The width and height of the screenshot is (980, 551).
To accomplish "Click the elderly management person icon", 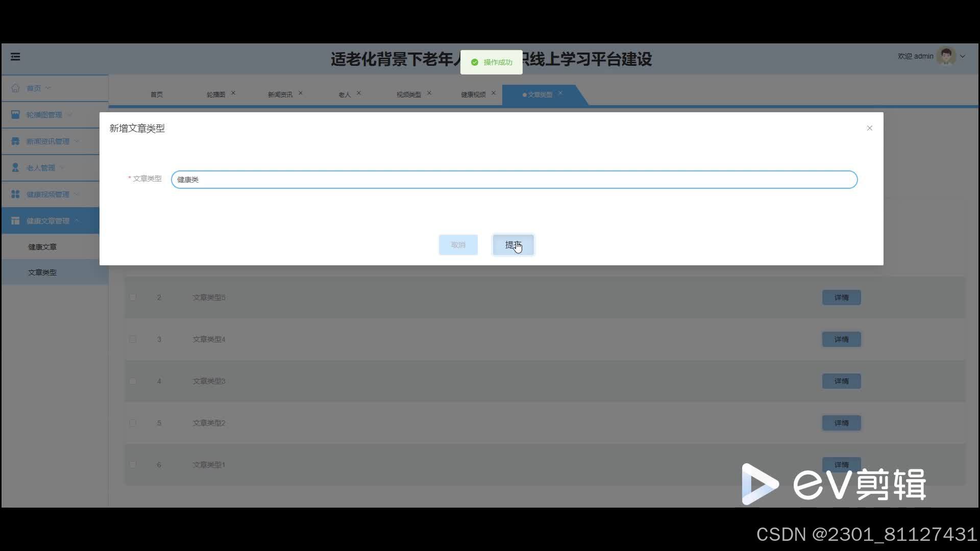I will click(15, 168).
